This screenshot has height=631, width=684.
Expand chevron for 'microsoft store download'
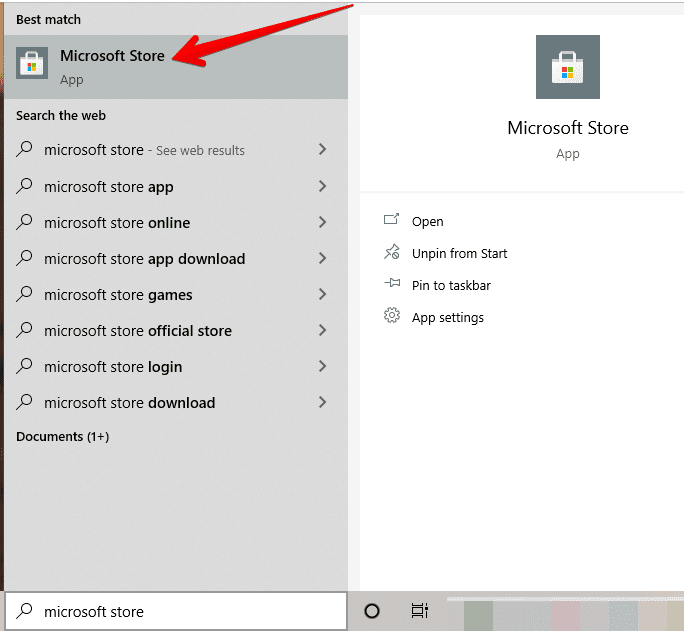click(x=322, y=402)
